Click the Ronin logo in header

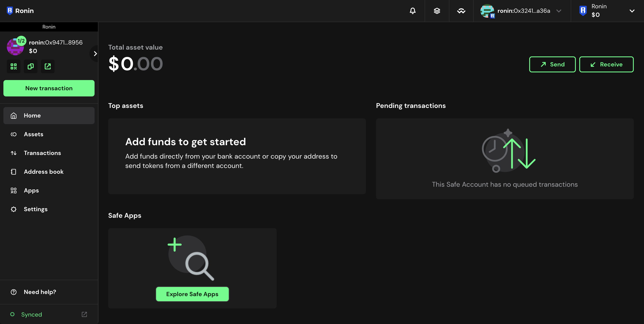click(x=20, y=11)
